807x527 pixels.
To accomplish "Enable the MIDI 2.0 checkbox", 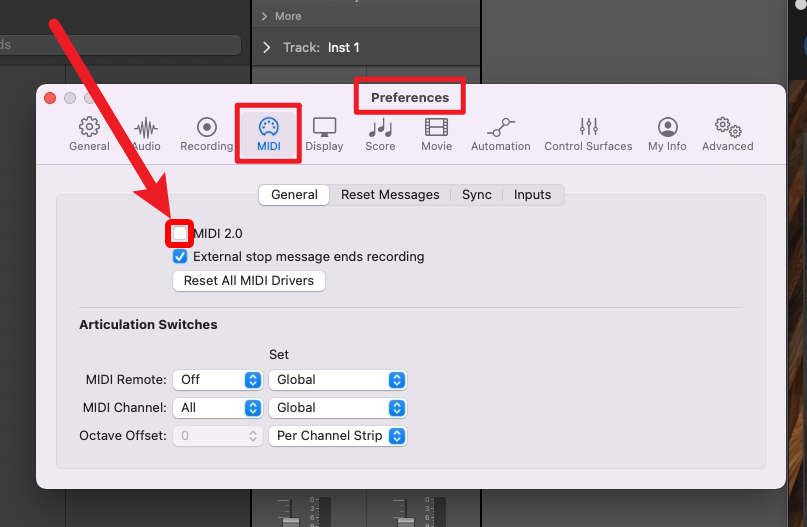I will (x=180, y=233).
